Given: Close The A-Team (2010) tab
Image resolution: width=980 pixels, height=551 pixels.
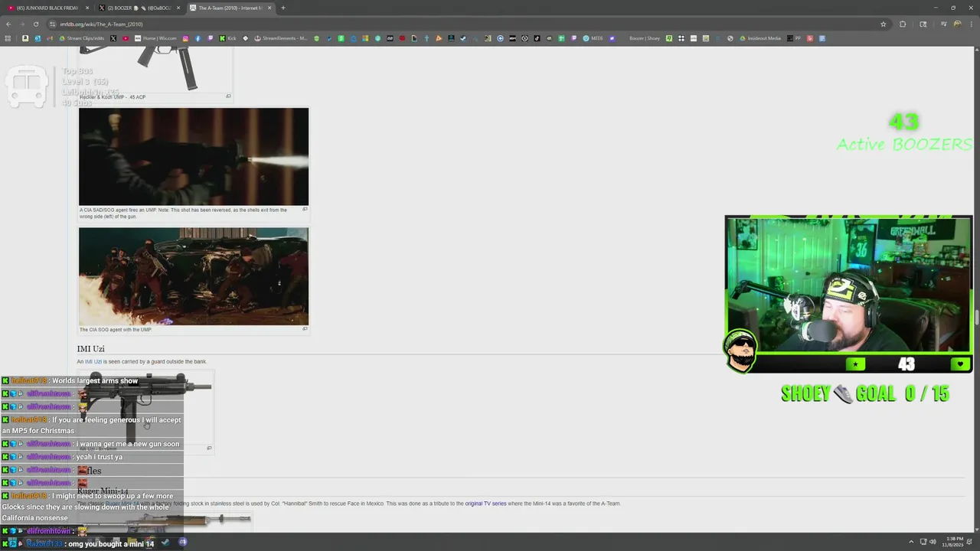Looking at the screenshot, I should click(269, 8).
